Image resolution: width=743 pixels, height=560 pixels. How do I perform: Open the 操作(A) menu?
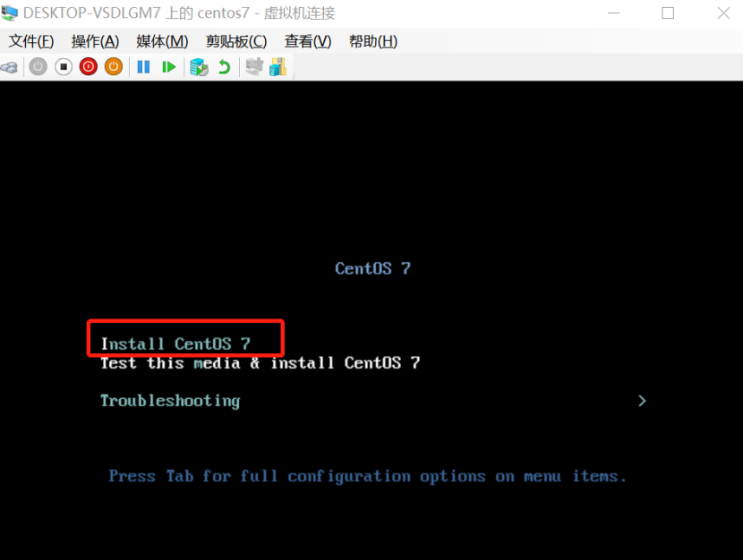coord(95,42)
